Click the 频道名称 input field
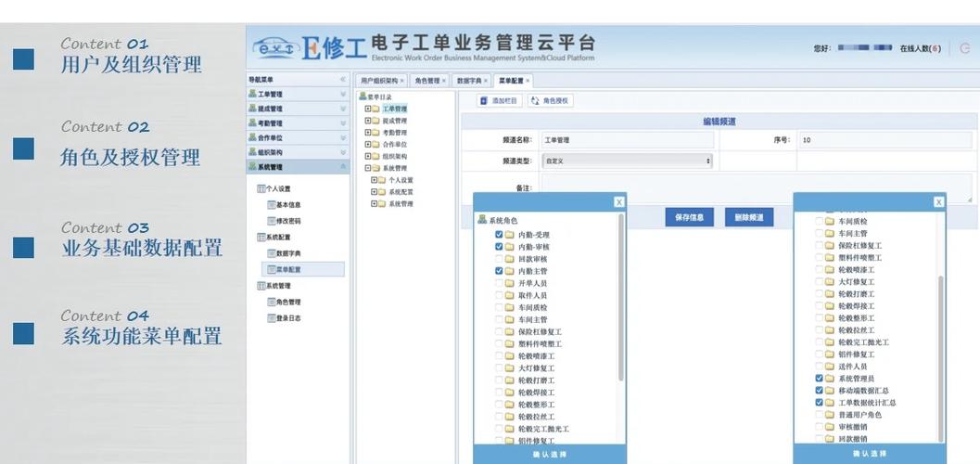980x464 pixels. (x=627, y=140)
